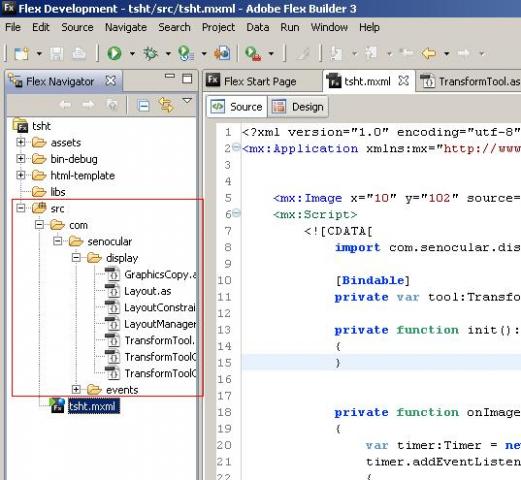The image size is (521, 480).
Task: Collapse the display folder
Action: click(x=76, y=258)
